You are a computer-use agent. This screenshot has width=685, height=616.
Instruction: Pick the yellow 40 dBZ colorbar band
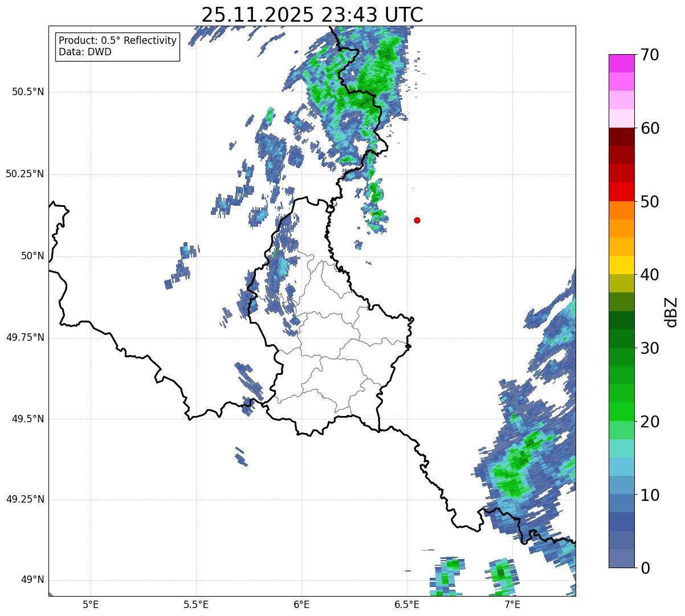point(621,265)
